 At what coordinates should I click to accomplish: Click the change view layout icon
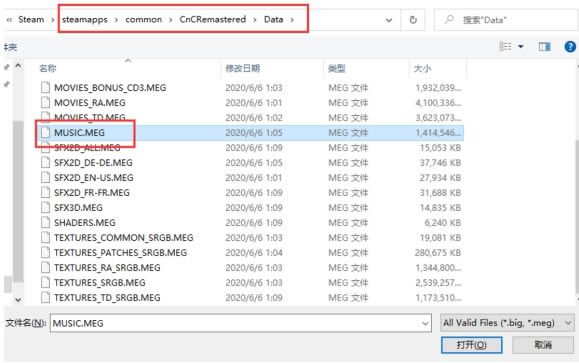506,47
